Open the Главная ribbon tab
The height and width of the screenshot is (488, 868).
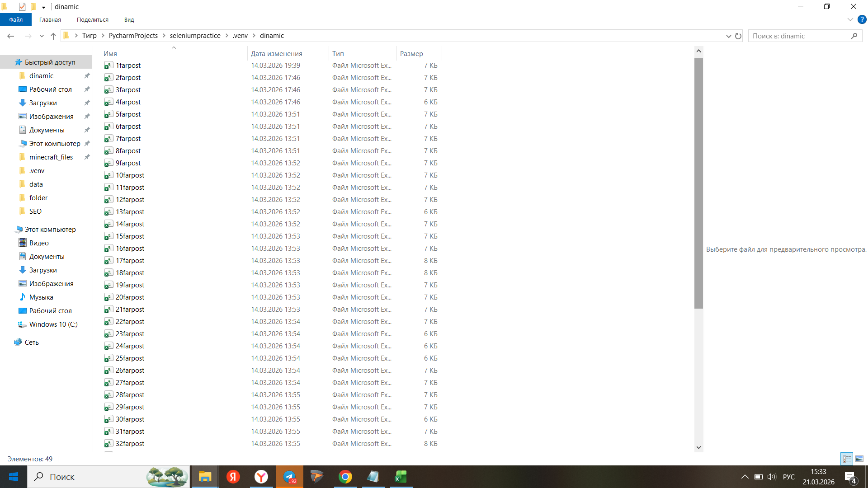(50, 19)
